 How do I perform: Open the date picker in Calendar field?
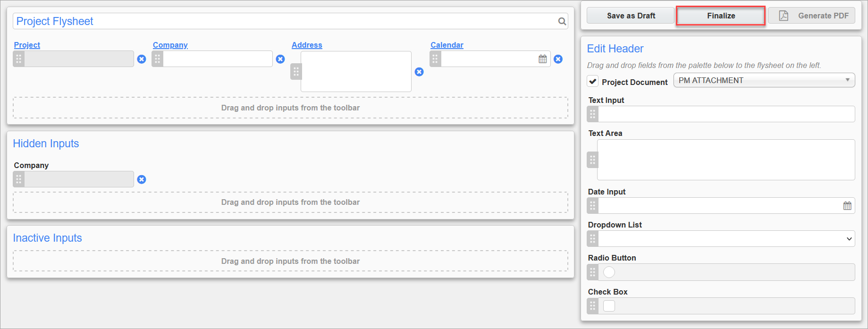point(543,59)
